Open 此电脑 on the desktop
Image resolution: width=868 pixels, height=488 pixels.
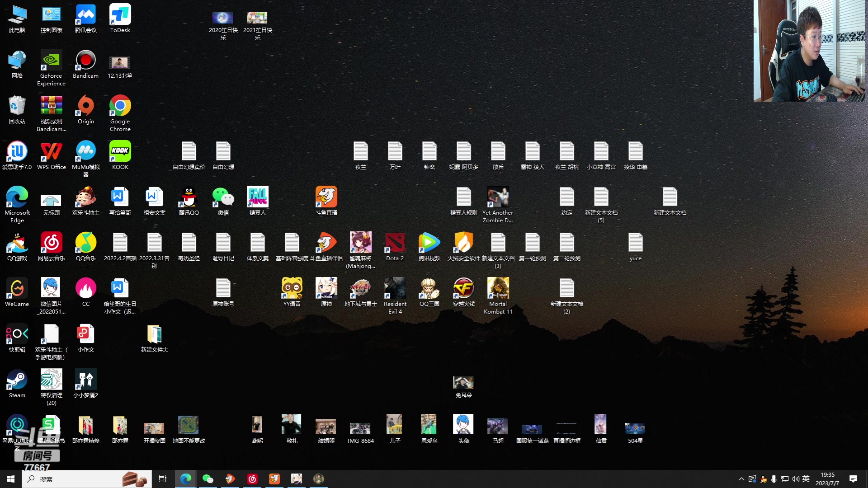[17, 19]
